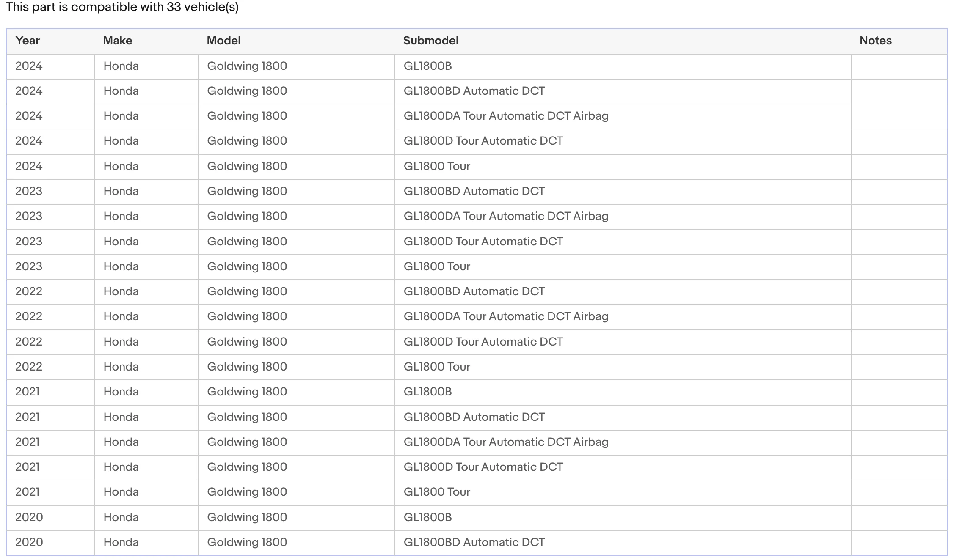Viewport: 954px width, 560px height.
Task: Select the 2024 GL1800D Tour Automatic DCT cell
Action: tap(623, 141)
